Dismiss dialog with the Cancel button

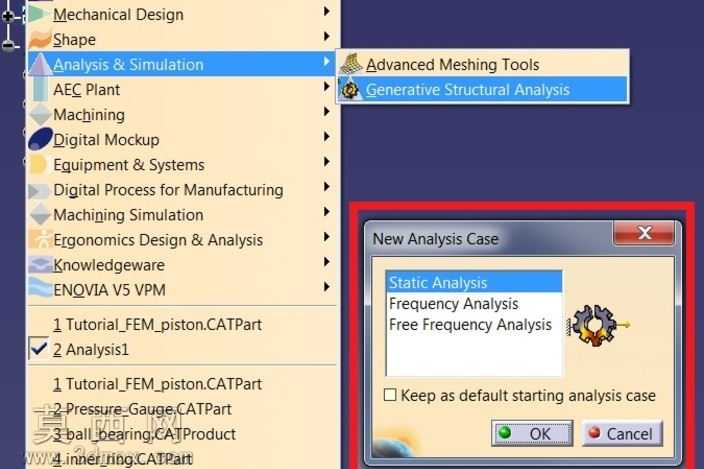click(622, 433)
